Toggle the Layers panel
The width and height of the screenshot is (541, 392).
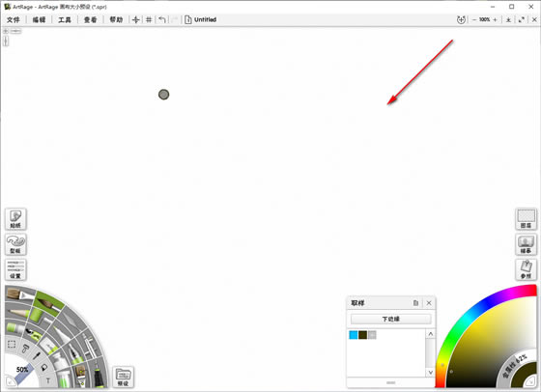526,219
